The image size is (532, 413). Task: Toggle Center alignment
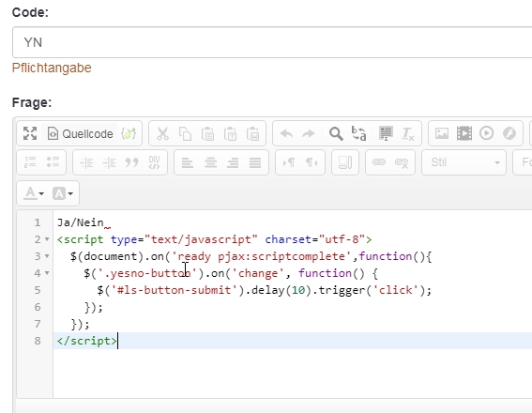[210, 162]
